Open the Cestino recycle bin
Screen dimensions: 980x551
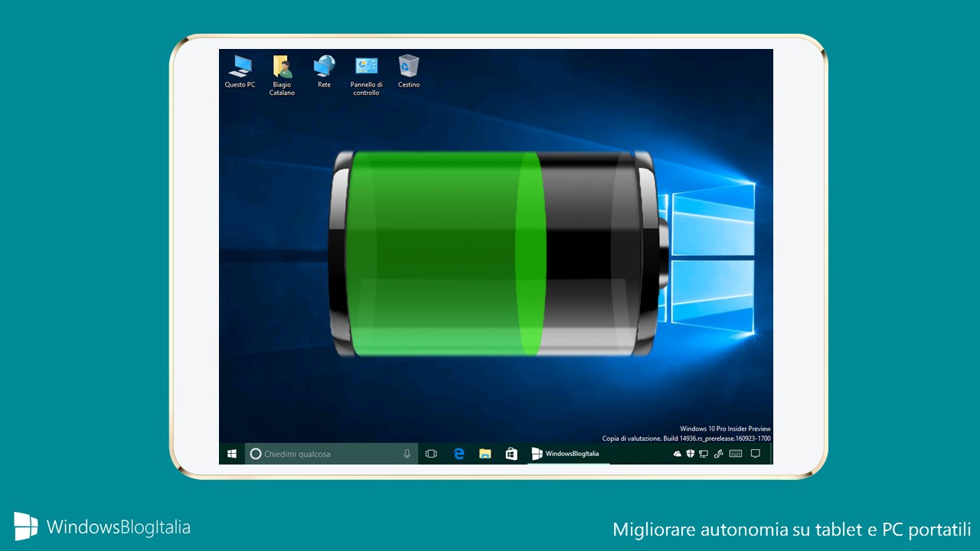(409, 71)
